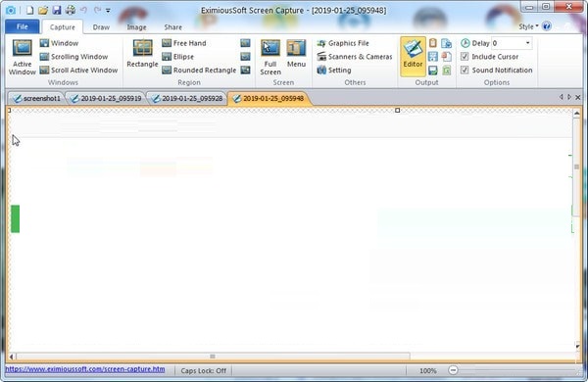Image resolution: width=588 pixels, height=382 pixels.
Task: Capture a Rectangle region
Action: point(142,54)
